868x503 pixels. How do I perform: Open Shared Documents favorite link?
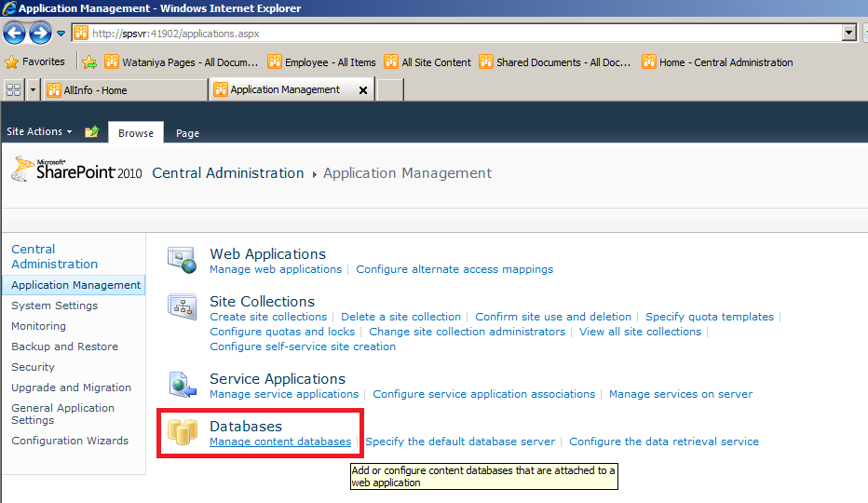click(x=555, y=62)
